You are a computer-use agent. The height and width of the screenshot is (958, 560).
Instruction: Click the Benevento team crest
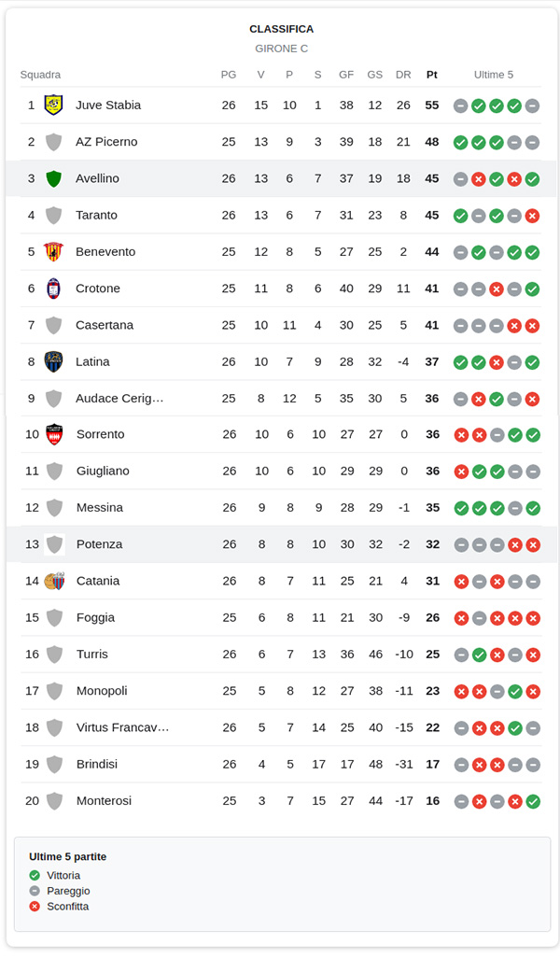pos(54,252)
